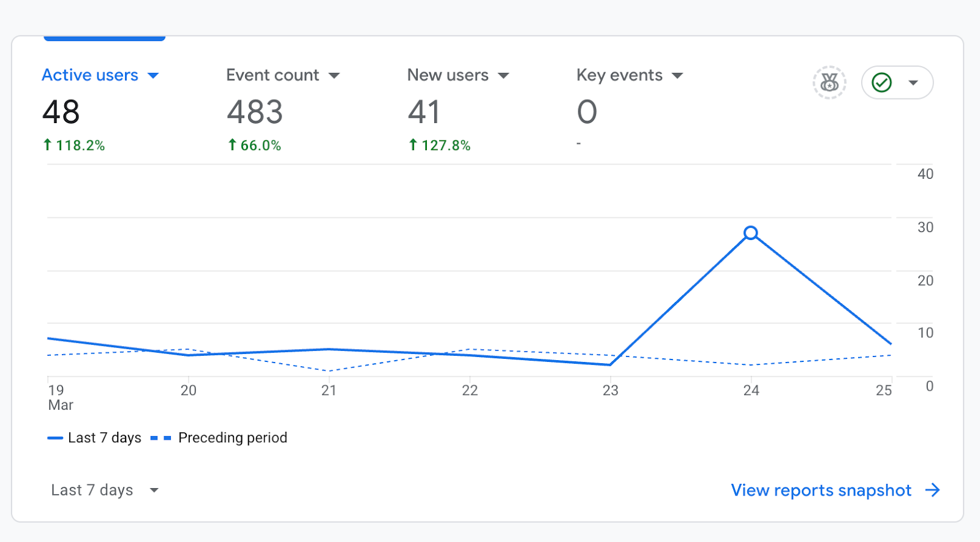Expand the Key events dropdown arrow
980x542 pixels.
point(677,75)
